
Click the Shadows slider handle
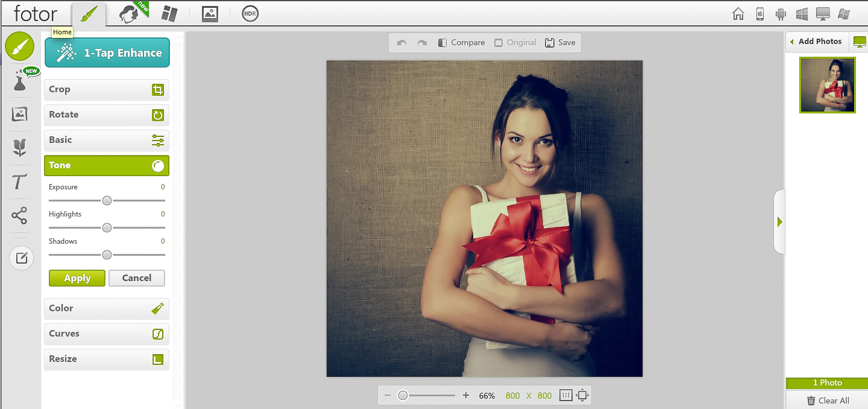point(107,255)
